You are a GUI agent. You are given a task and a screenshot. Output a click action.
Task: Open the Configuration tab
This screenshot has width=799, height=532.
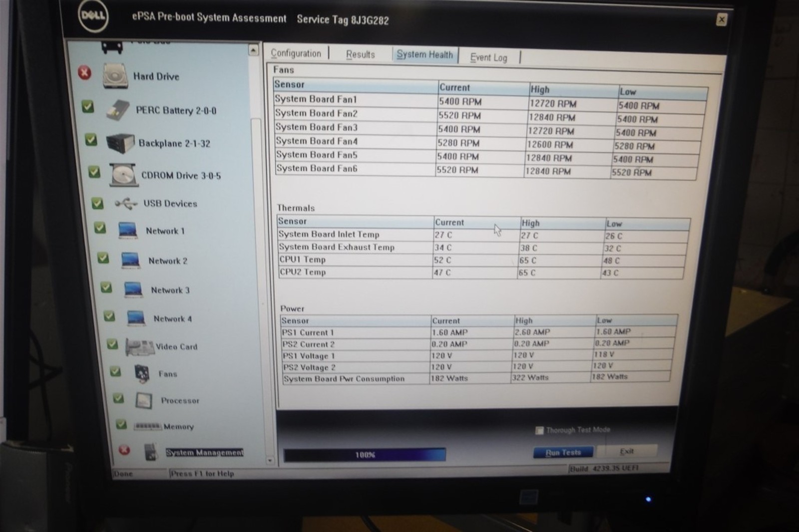click(296, 53)
